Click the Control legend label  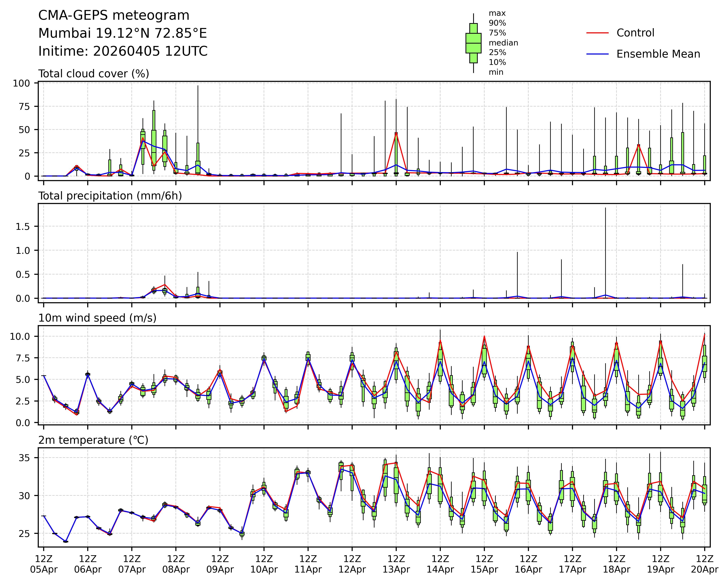[635, 33]
